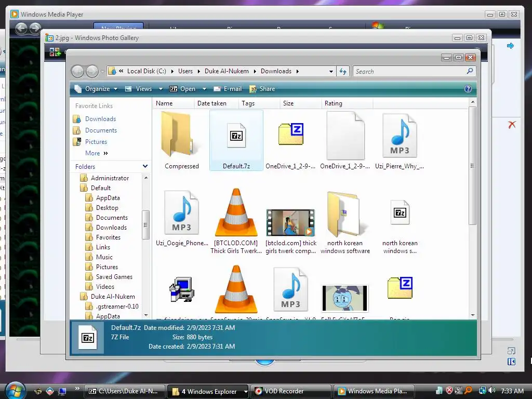Viewport: 532px width, 399px height.
Task: Select the Uzi_Pierre_Why MP3 file
Action: point(400,136)
